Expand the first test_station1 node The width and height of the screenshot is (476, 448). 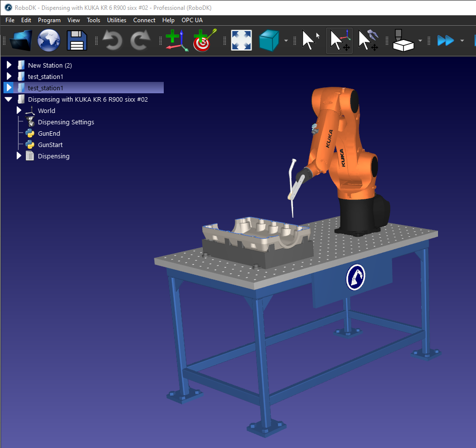(9, 76)
